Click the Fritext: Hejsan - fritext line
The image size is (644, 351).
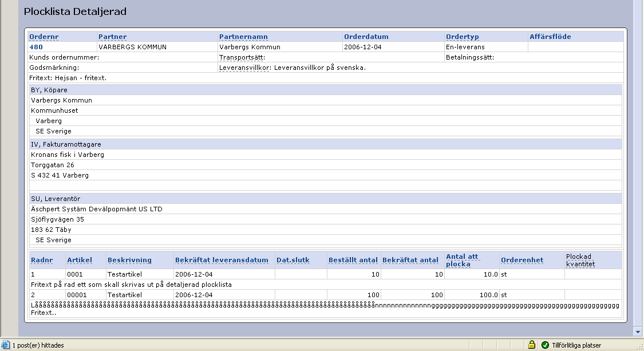pos(68,78)
